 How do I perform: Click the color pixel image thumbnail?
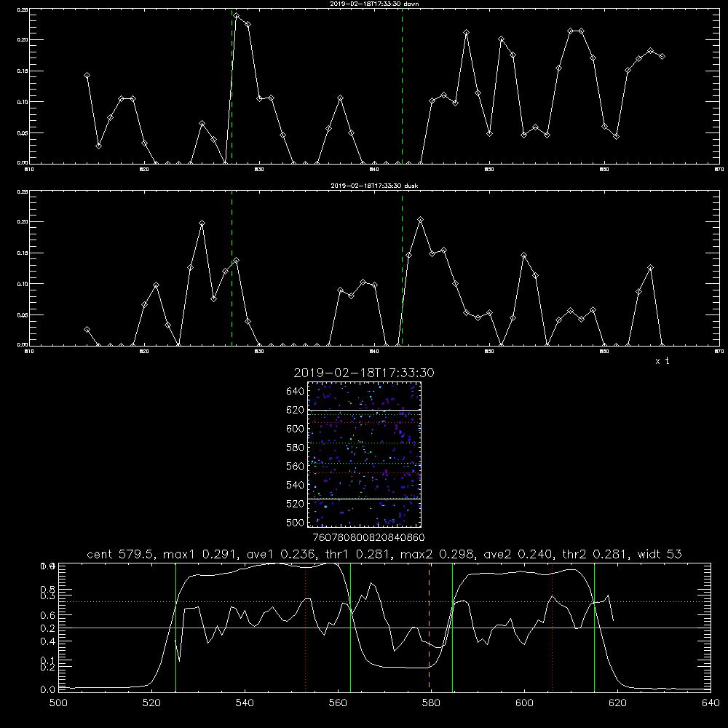click(x=365, y=454)
